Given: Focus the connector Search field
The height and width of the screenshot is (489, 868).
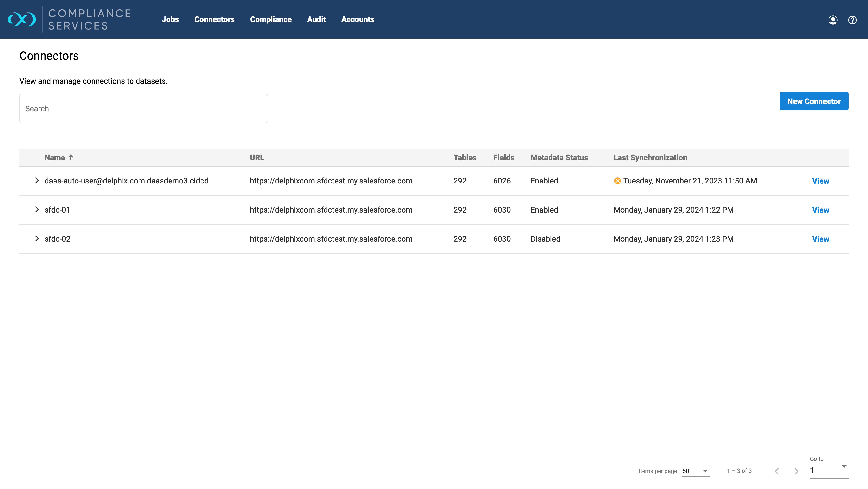Looking at the screenshot, I should pos(144,108).
